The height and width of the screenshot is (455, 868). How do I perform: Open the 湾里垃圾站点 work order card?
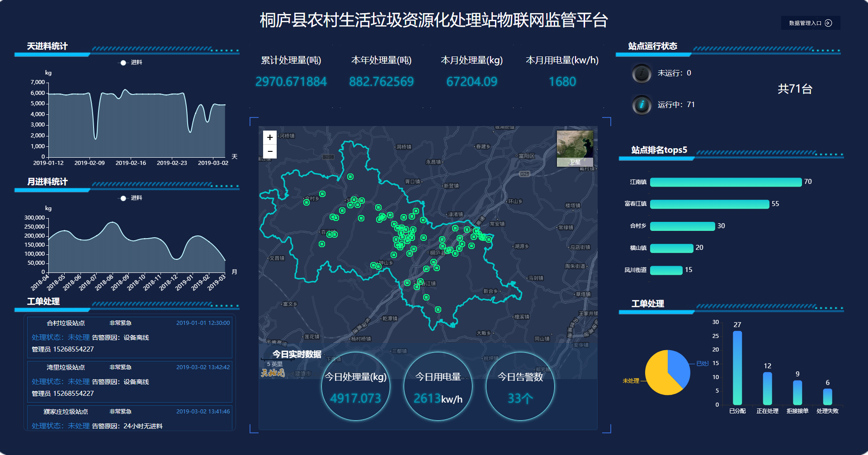coord(130,381)
